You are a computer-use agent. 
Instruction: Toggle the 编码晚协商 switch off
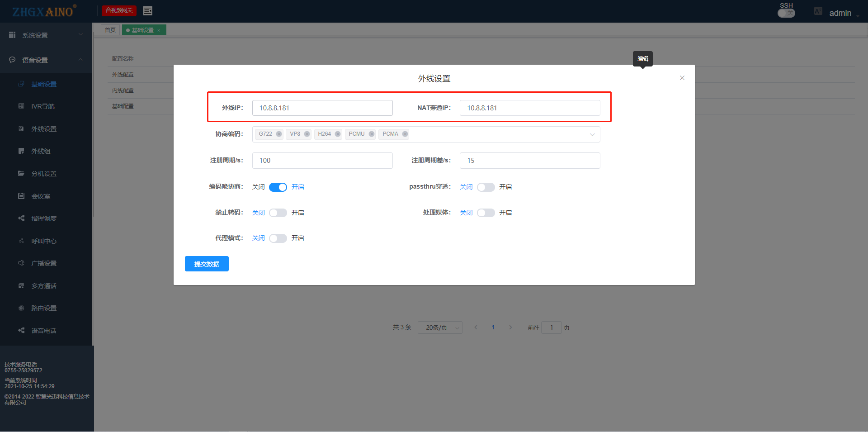278,187
